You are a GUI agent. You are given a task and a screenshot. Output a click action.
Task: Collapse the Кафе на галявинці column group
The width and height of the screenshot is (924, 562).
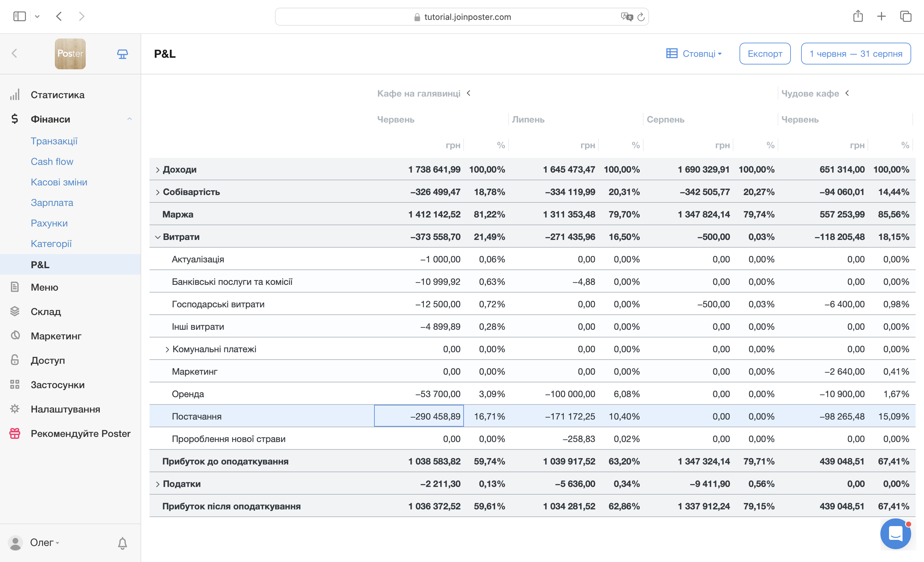coord(468,93)
